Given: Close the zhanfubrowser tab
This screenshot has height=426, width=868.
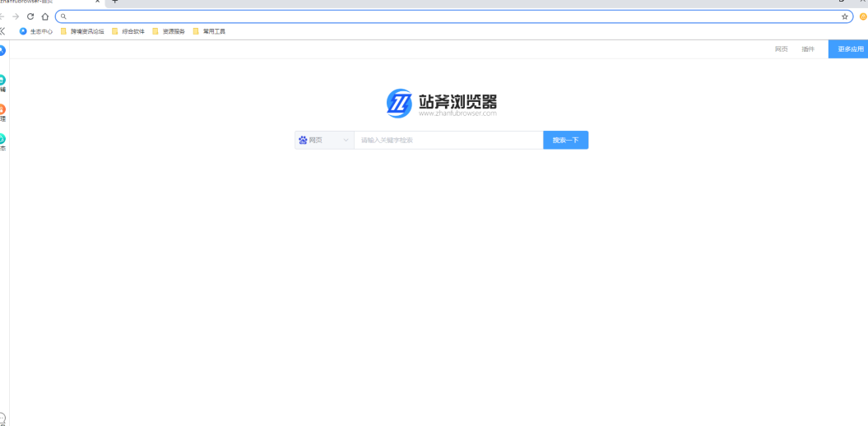Looking at the screenshot, I should tap(97, 2).
